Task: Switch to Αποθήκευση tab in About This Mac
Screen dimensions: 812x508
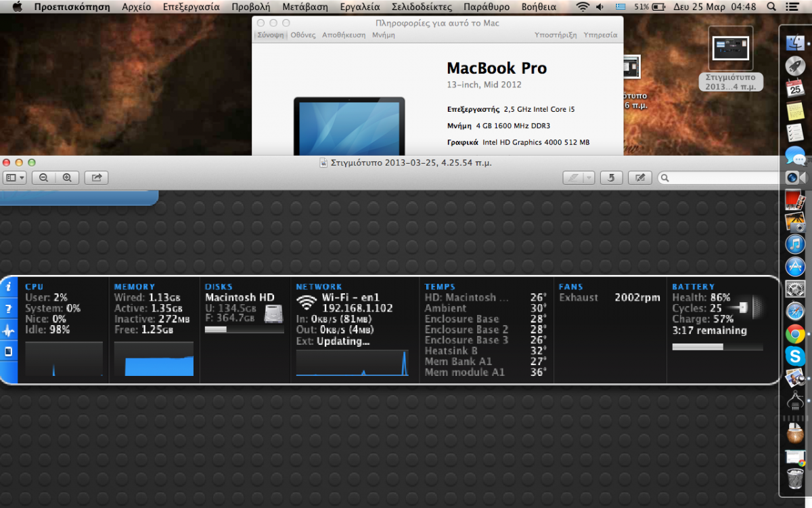Action: [x=344, y=35]
